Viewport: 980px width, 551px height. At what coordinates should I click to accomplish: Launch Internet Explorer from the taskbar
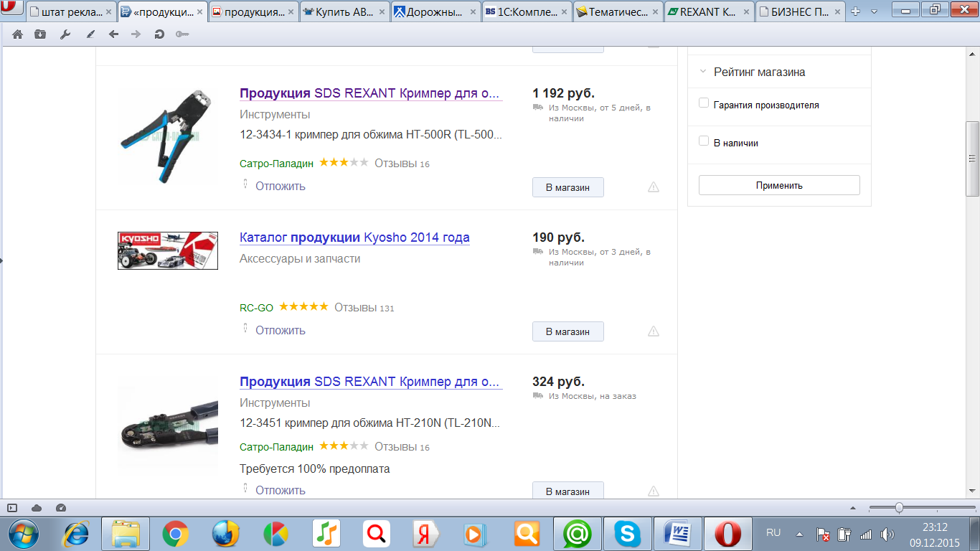[x=75, y=534]
